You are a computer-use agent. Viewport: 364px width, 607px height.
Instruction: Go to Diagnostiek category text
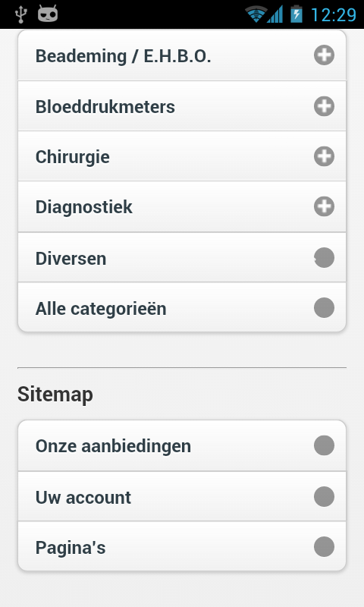tap(84, 207)
